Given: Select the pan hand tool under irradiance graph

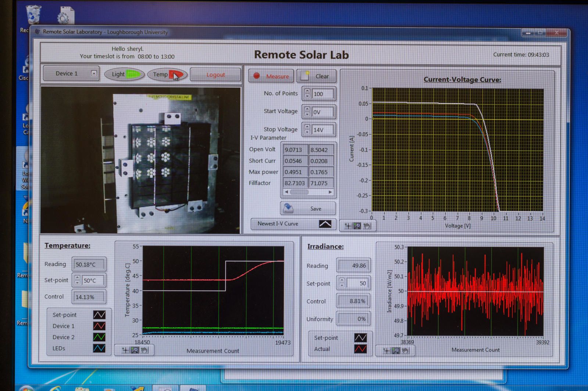Looking at the screenshot, I should [x=405, y=351].
